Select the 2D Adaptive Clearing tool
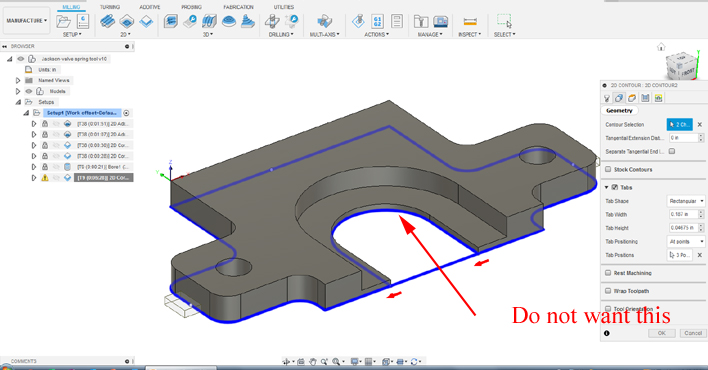 (x=107, y=21)
